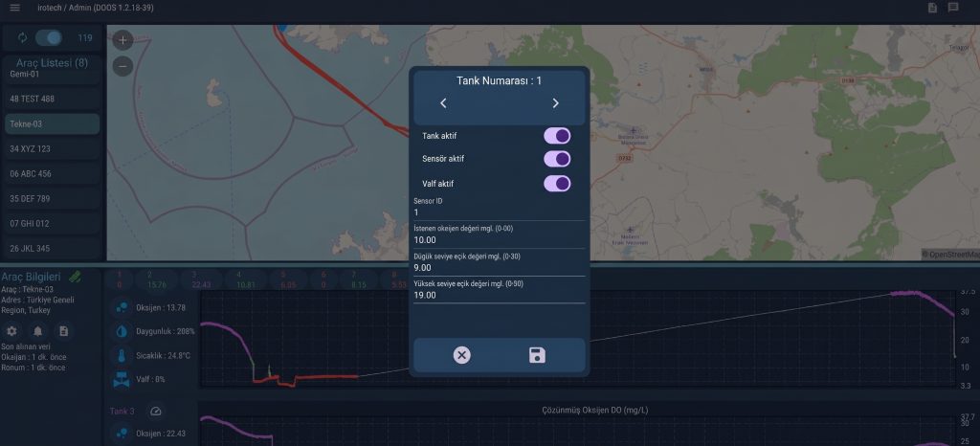The image size is (980, 446).
Task: Click the refresh icon above vehicle list
Action: pos(23,37)
